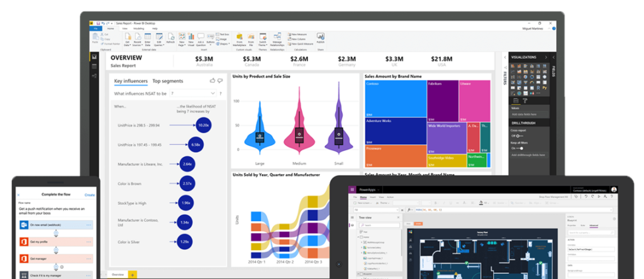Image resolution: width=644 pixels, height=279 pixels.
Task: Click Get Data icon in Power BI ribbon
Action: (x=127, y=39)
